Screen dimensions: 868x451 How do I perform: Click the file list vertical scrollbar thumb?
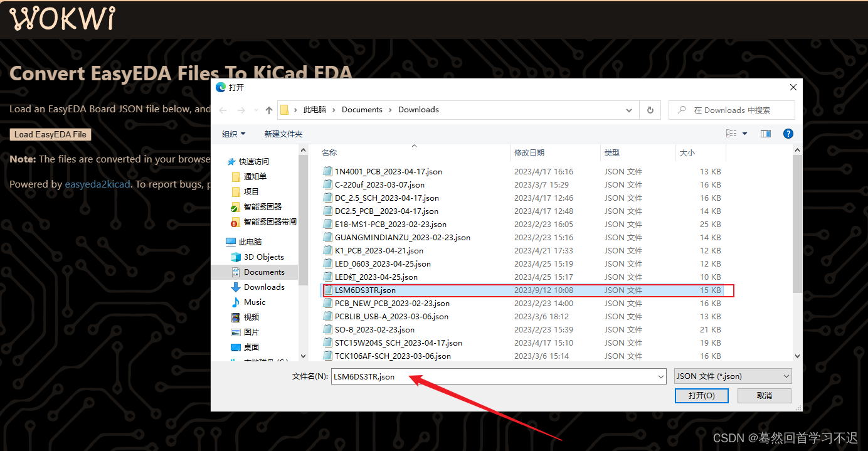point(797,224)
